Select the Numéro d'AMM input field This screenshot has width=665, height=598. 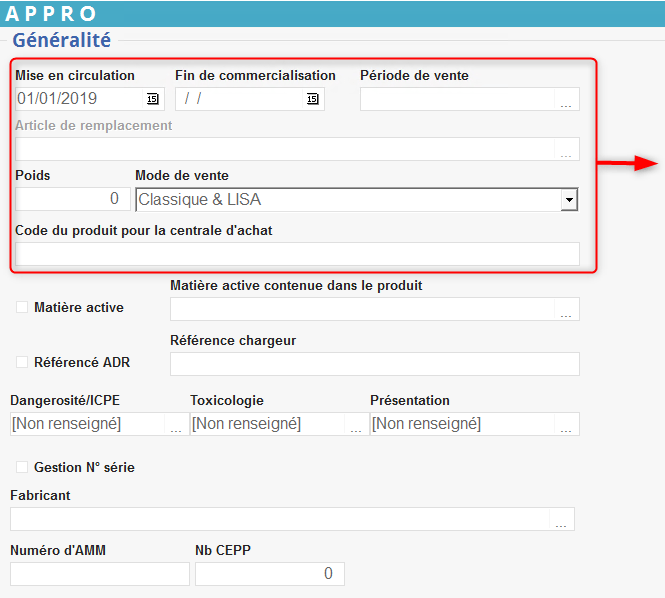99,574
